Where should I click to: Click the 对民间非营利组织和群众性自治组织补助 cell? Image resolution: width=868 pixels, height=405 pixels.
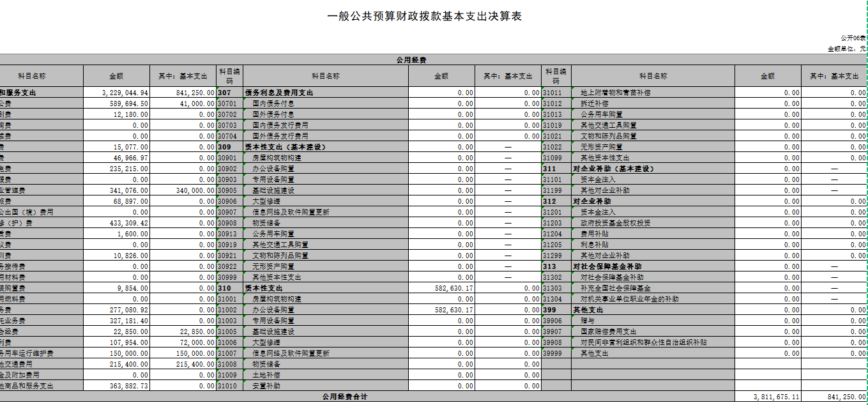pos(653,342)
